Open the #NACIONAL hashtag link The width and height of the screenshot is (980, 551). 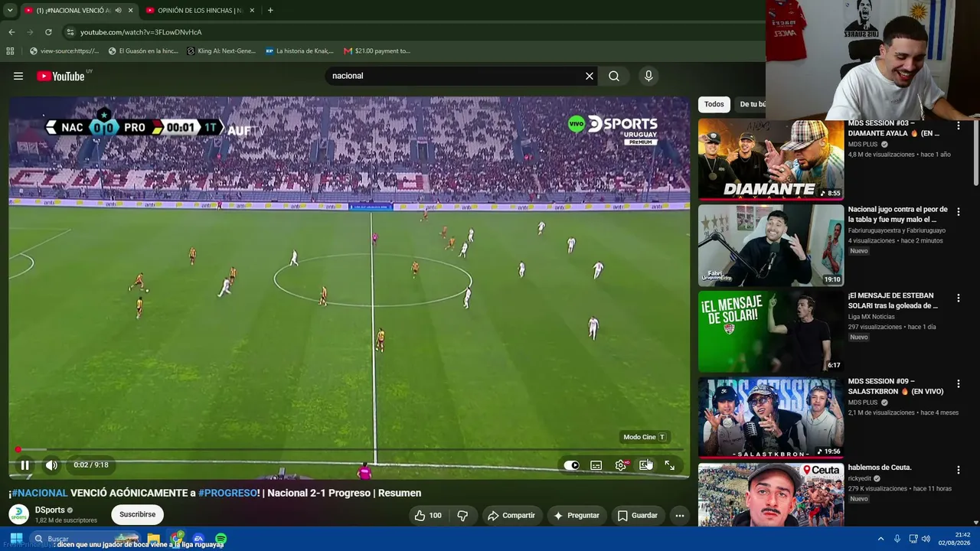pos(40,493)
